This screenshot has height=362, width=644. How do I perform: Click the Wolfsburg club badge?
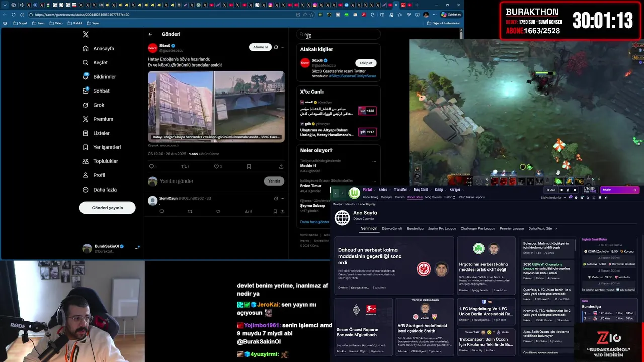coord(355,193)
